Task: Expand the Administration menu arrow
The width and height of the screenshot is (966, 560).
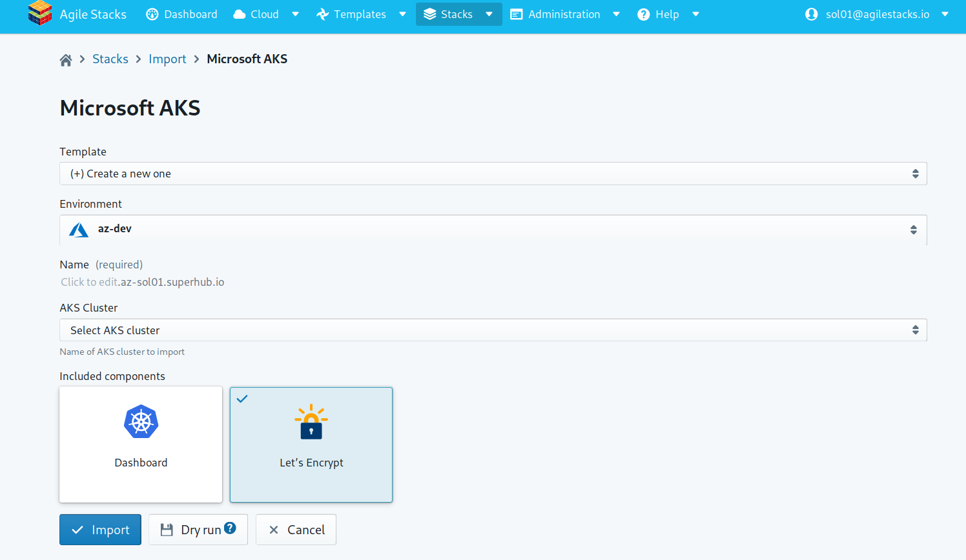Action: click(x=616, y=14)
